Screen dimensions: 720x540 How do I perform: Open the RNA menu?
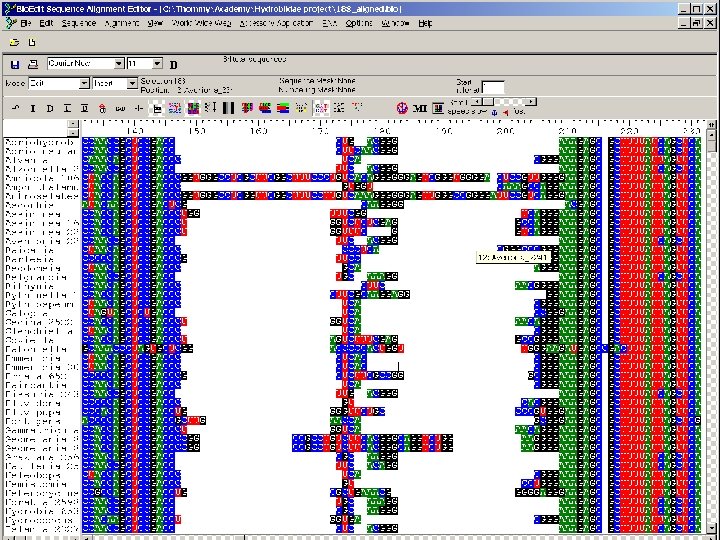tap(329, 23)
